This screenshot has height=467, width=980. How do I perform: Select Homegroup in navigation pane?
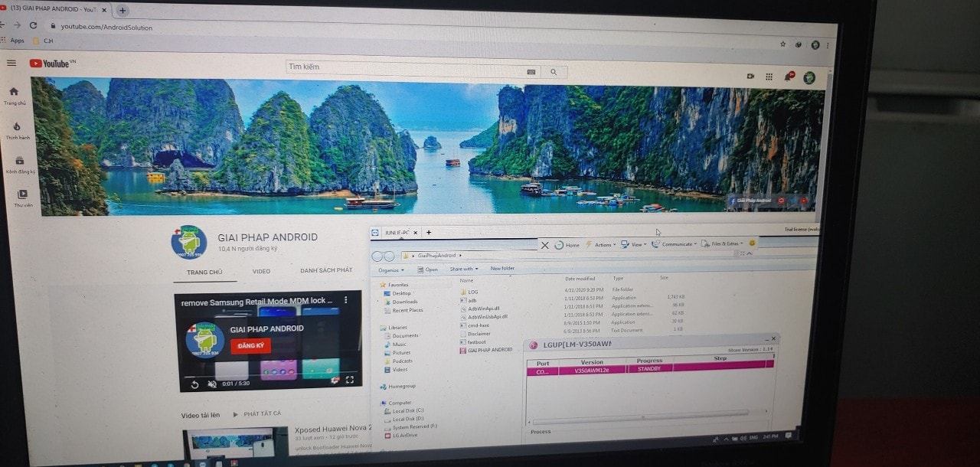[400, 387]
